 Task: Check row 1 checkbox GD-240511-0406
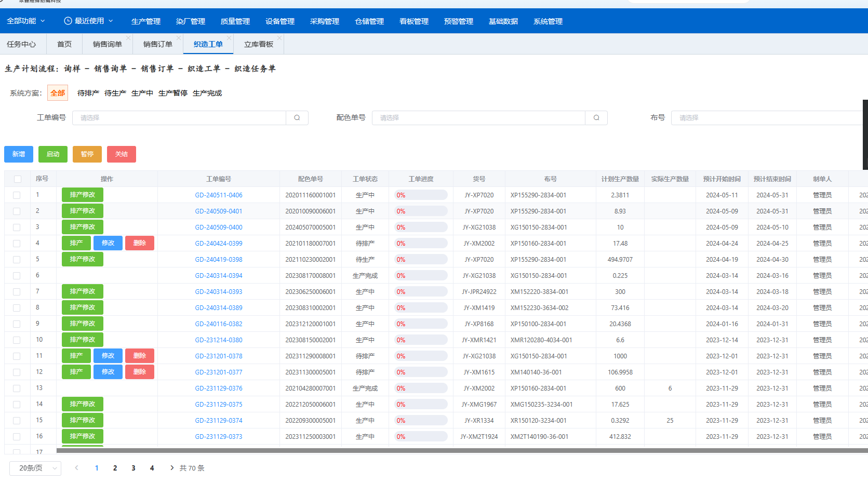tap(17, 195)
